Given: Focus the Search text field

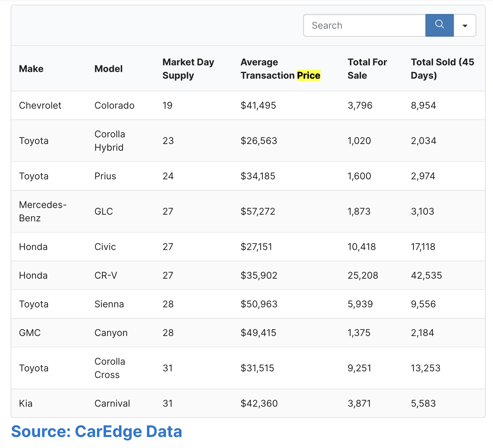Looking at the screenshot, I should pyautogui.click(x=364, y=25).
